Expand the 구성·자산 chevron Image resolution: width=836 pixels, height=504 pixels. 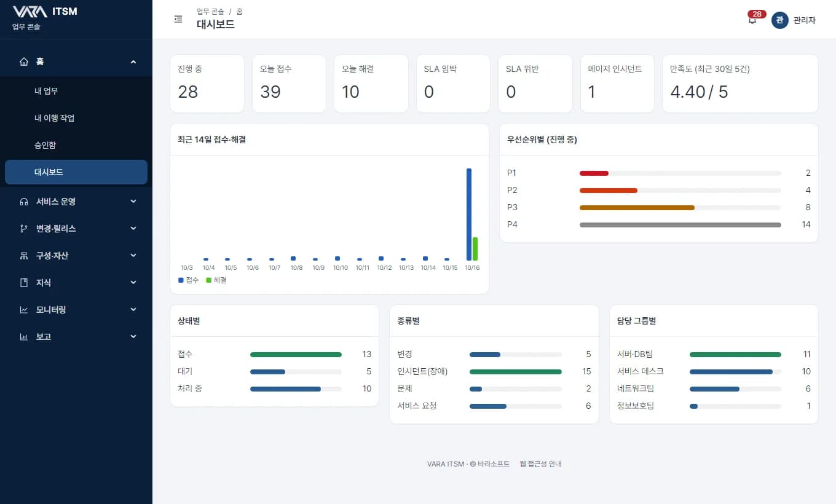(133, 256)
